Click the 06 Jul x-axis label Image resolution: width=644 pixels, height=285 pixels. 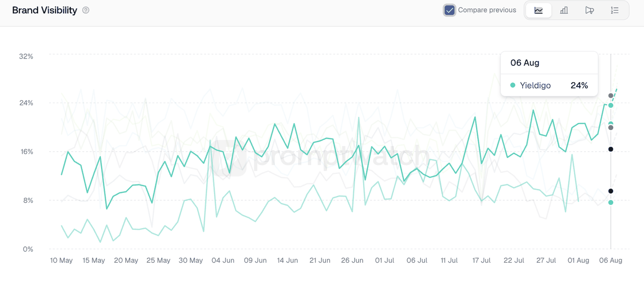[x=417, y=260]
